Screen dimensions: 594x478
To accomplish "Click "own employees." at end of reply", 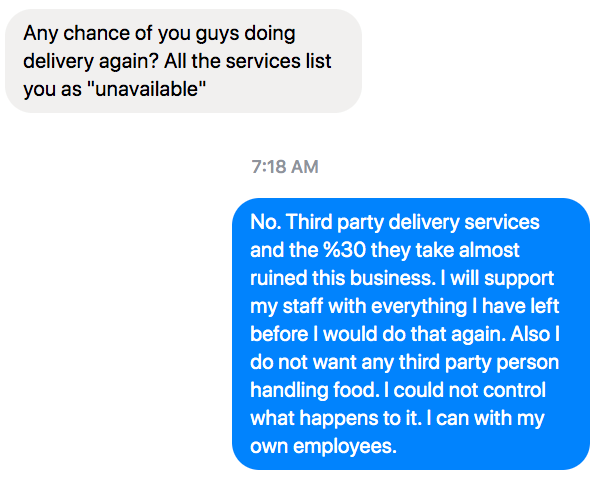I will coord(324,447).
